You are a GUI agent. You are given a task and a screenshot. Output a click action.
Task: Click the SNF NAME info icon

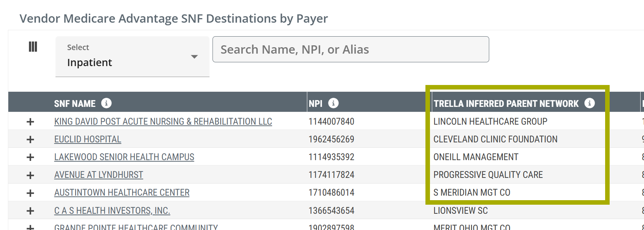coord(106,103)
